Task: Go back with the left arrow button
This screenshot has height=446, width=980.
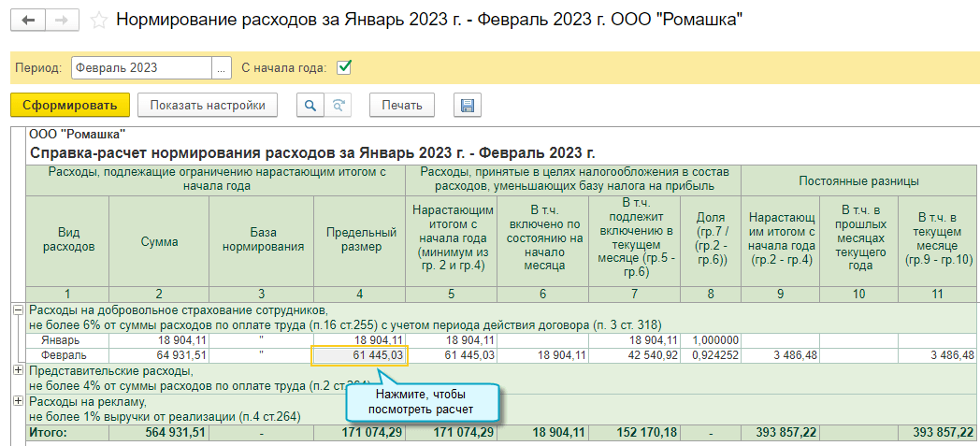Action: [x=29, y=20]
